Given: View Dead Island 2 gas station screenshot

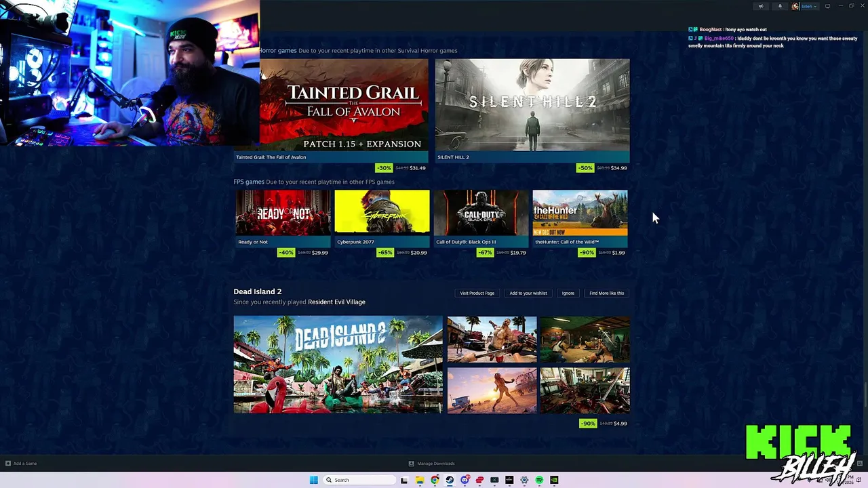Looking at the screenshot, I should [x=492, y=339].
